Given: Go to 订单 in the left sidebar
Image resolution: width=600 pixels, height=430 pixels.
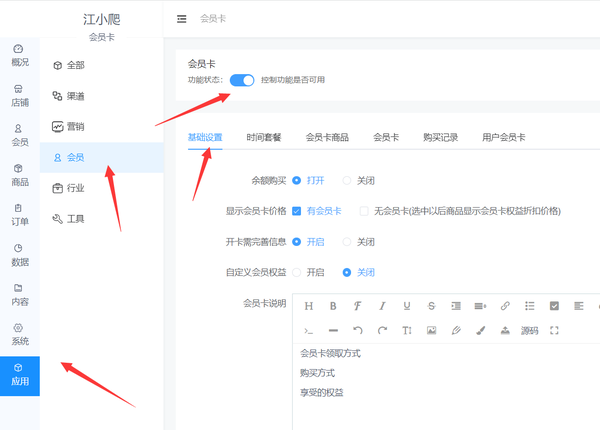Looking at the screenshot, I should tap(19, 214).
